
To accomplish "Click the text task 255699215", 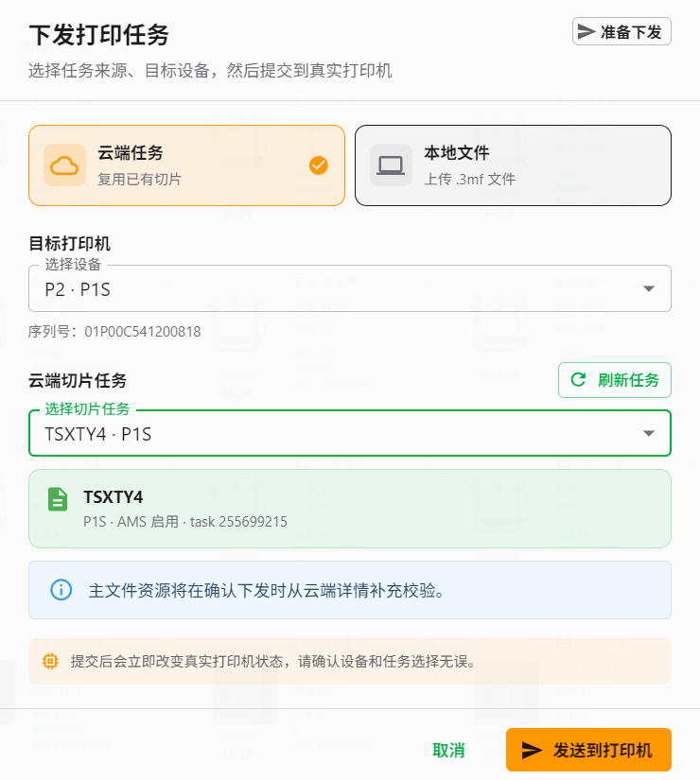I will click(238, 521).
